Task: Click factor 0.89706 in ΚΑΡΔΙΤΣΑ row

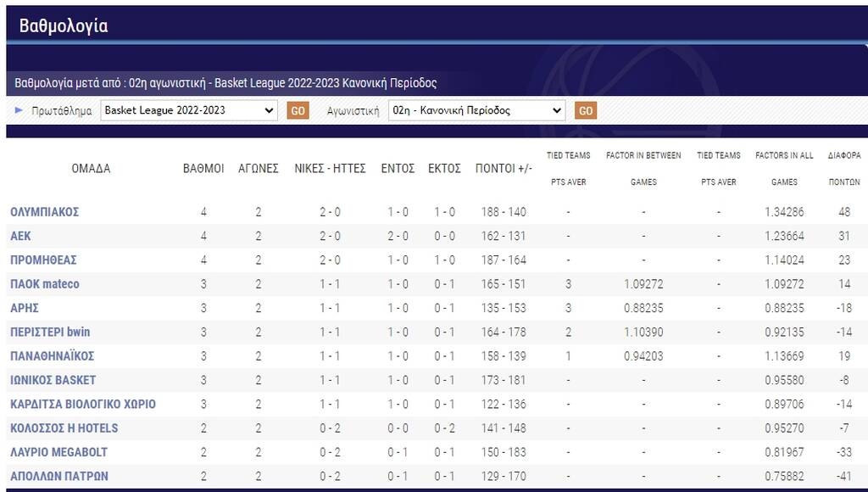Action: (784, 404)
